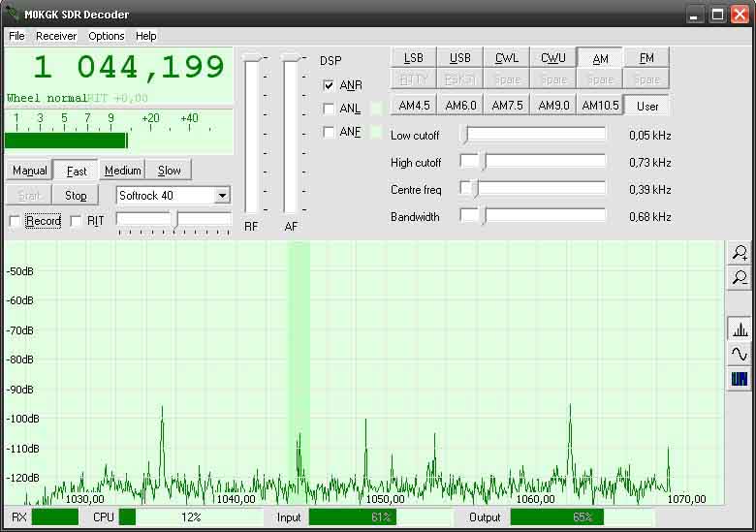Click the 0,73 kHz high cutoff value
The height and width of the screenshot is (532, 756).
(650, 163)
